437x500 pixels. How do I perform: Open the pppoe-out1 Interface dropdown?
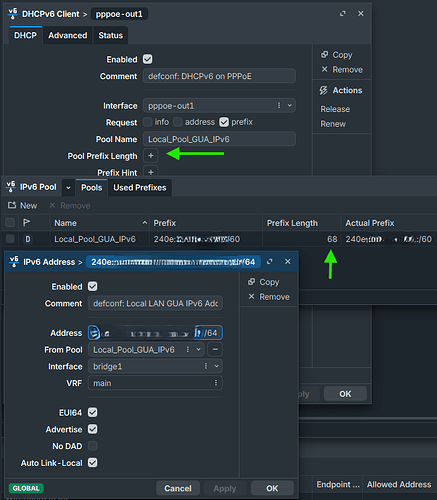290,106
